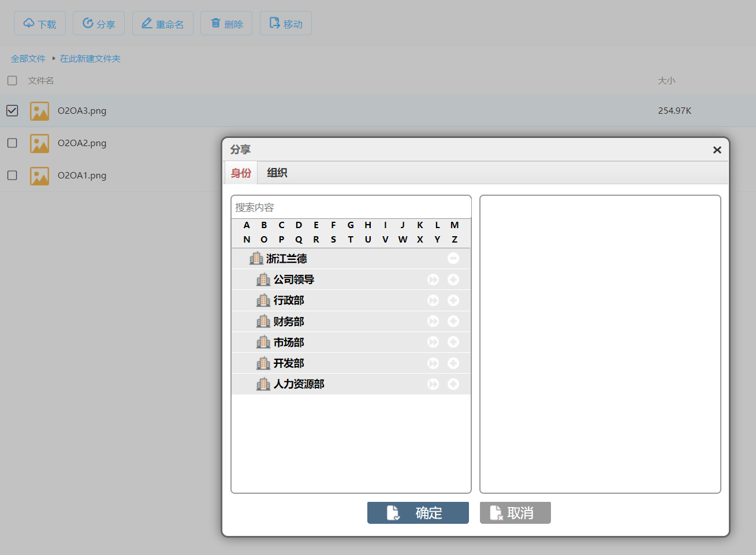756x555 pixels.
Task: Click the 分享 share toolbar button
Action: [99, 24]
